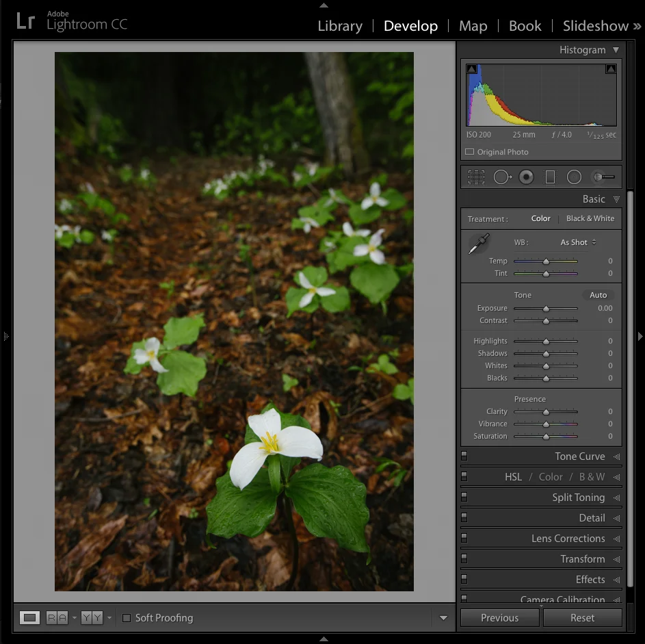This screenshot has width=645, height=644.
Task: Open the Library module
Action: tap(340, 26)
